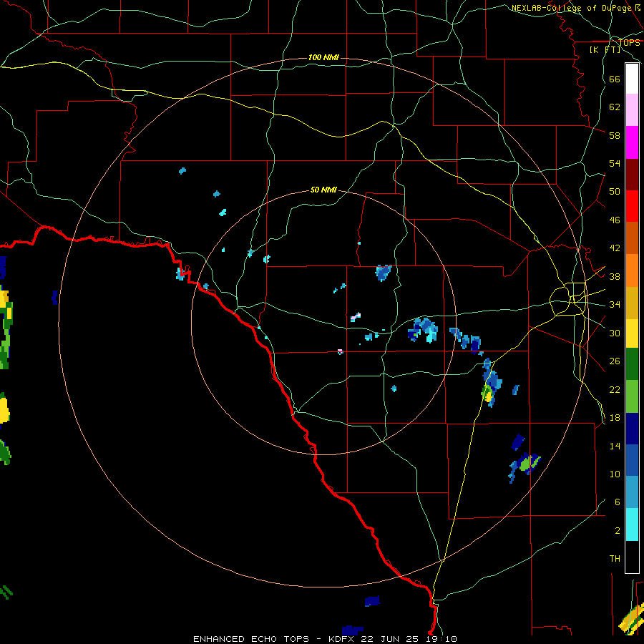Click the 66 legend value
This screenshot has height=644, width=644.
click(615, 79)
